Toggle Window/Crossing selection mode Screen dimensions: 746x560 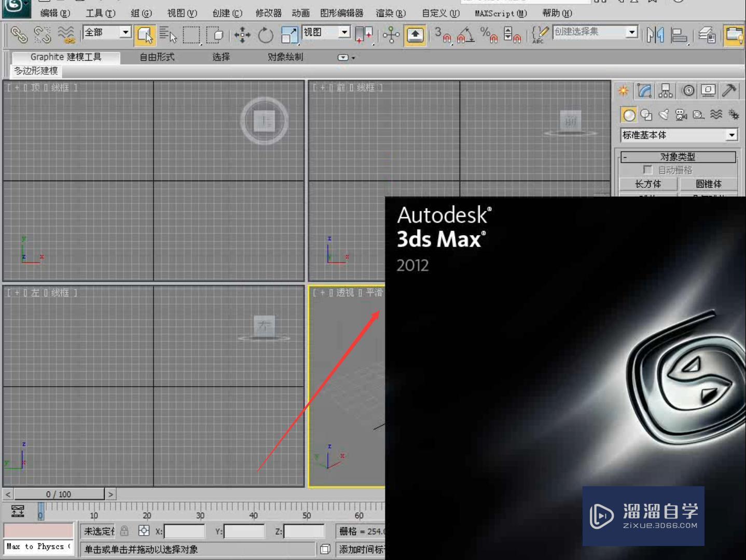coord(215,35)
